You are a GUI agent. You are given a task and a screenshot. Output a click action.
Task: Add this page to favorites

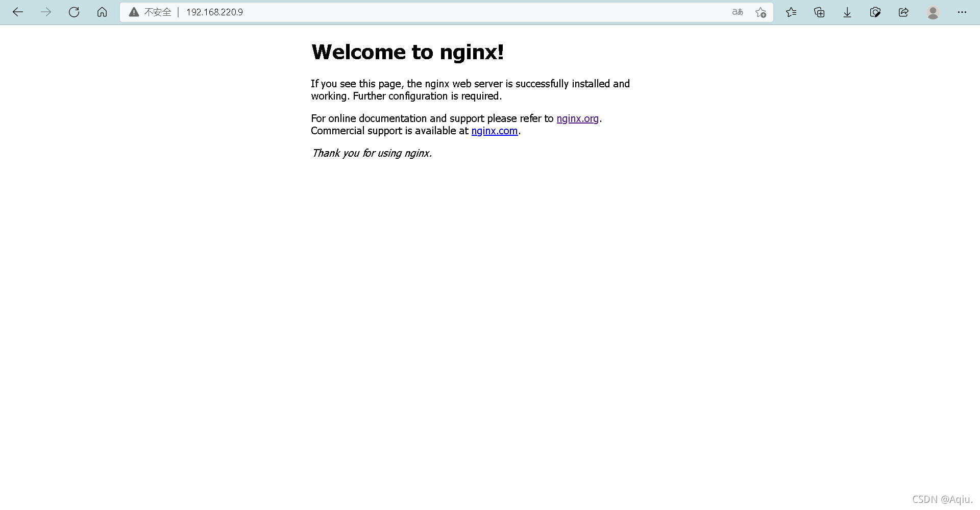pos(761,12)
